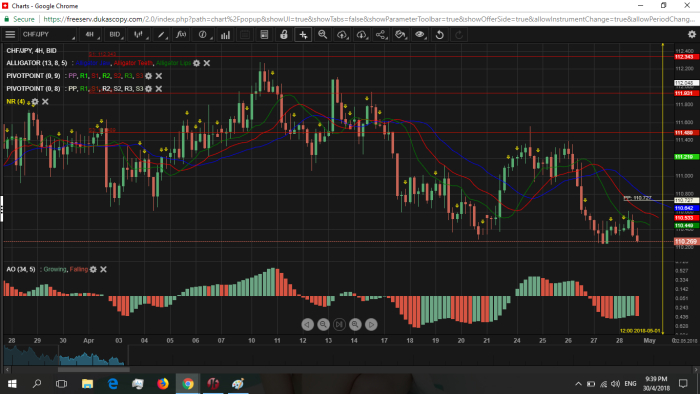Open chart settings gear at top right
This screenshot has width=700, height=394.
click(x=692, y=34)
